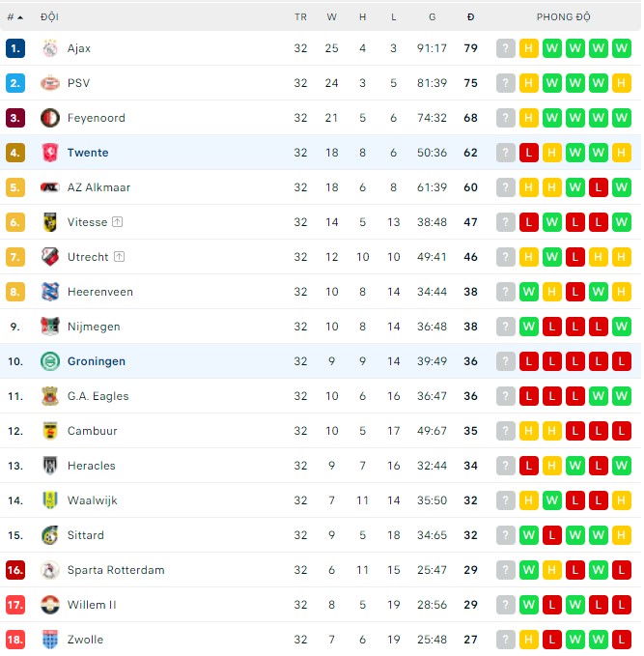Click the PSV team logo
644x656 pixels.
point(50,83)
